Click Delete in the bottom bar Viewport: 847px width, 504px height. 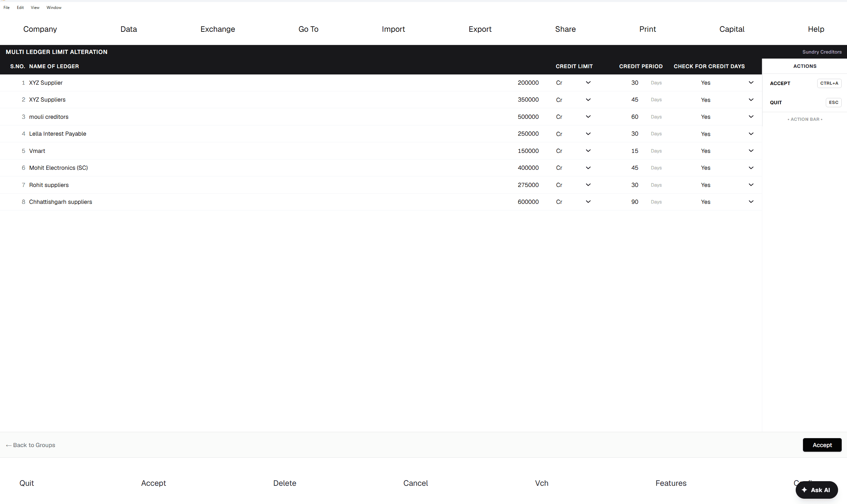(285, 483)
